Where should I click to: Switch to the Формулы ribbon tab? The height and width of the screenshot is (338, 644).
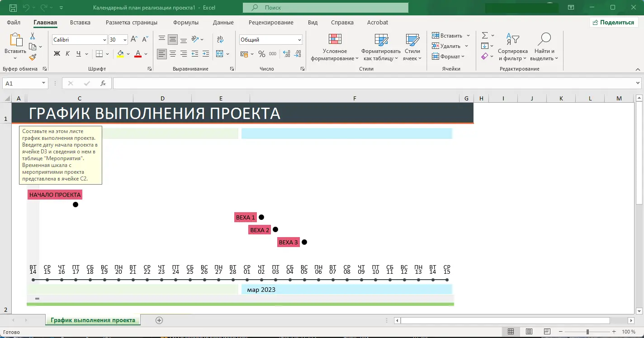coord(185,22)
